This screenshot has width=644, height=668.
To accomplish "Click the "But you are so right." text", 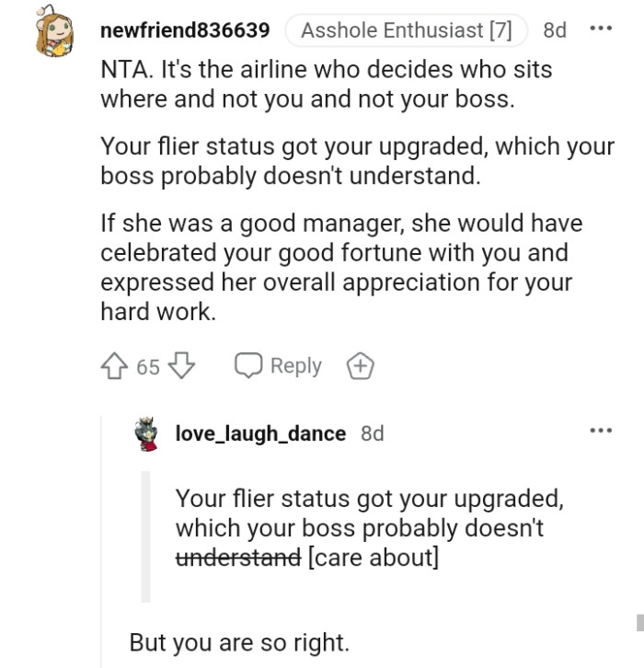I will [239, 641].
